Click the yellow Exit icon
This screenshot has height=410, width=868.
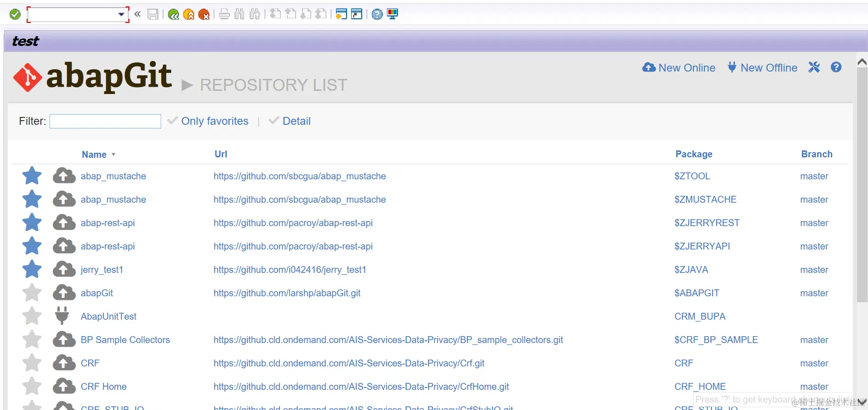coord(189,15)
